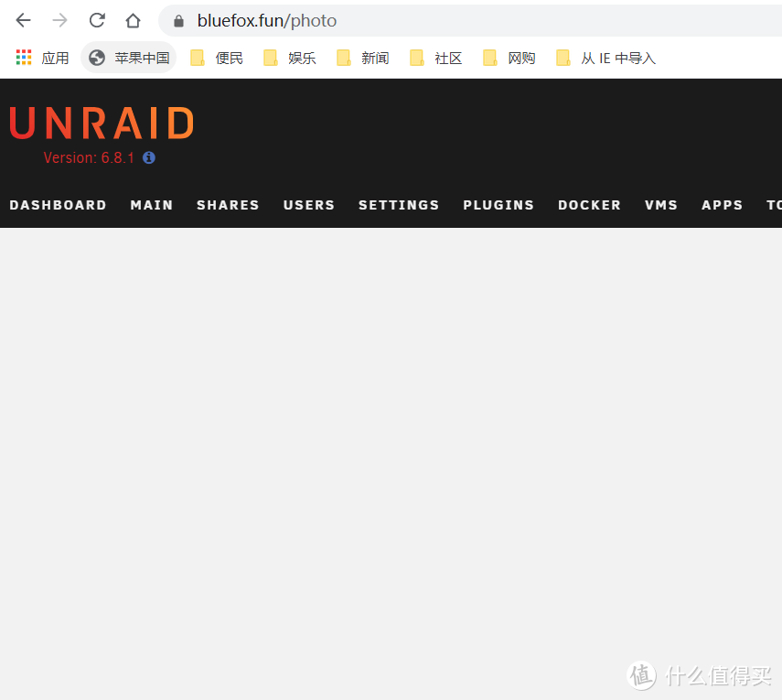Open the SETTINGS tab
782x700 pixels.
[399, 205]
